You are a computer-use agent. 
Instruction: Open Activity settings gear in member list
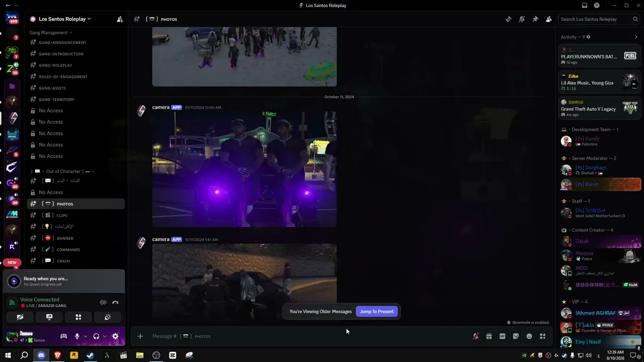[588, 37]
